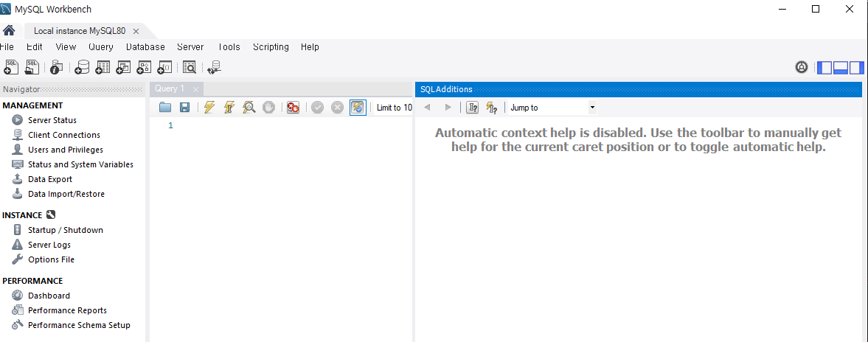
Task: Create new function toolbar icon
Action: (165, 68)
